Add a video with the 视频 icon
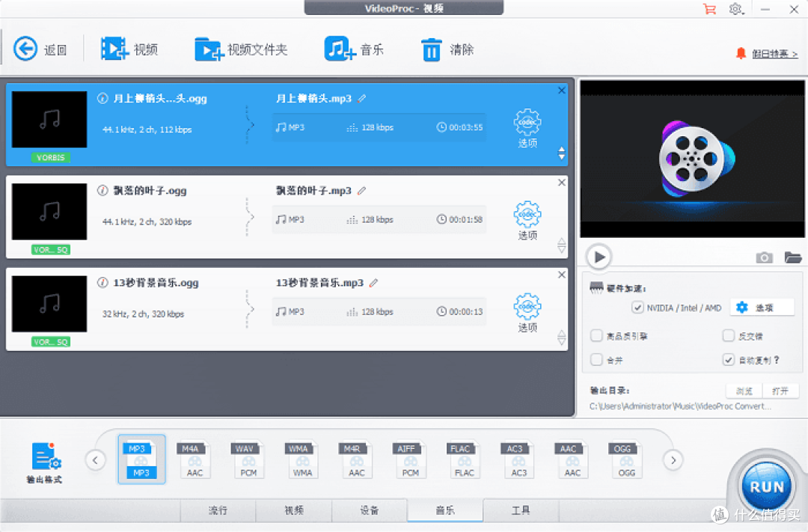808x532 pixels. pyautogui.click(x=114, y=49)
